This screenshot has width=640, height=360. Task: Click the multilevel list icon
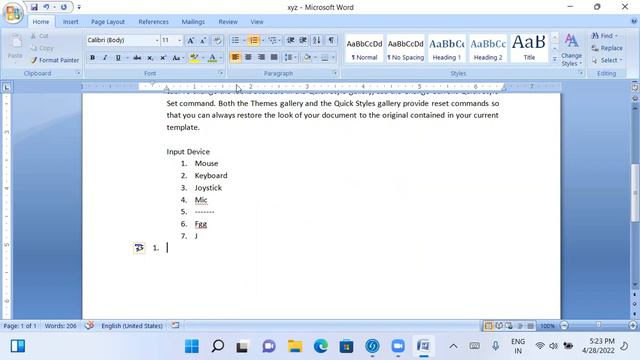[x=272, y=40]
